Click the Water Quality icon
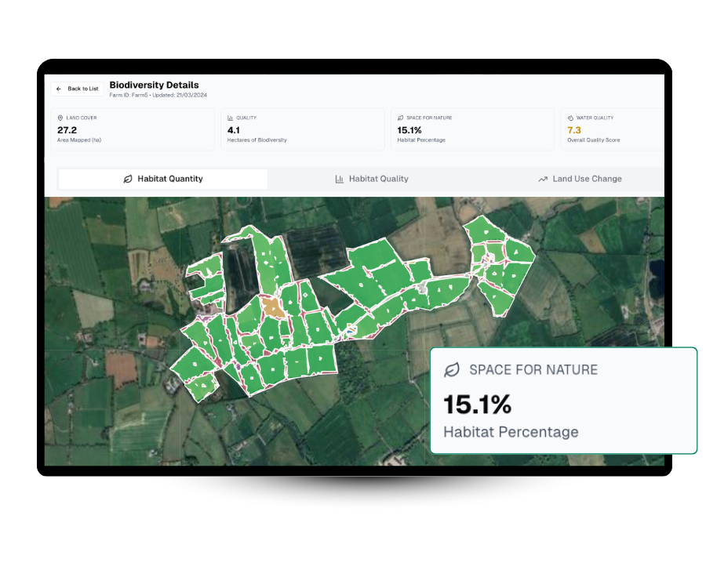Viewport: 706px width, 588px height. [x=570, y=118]
